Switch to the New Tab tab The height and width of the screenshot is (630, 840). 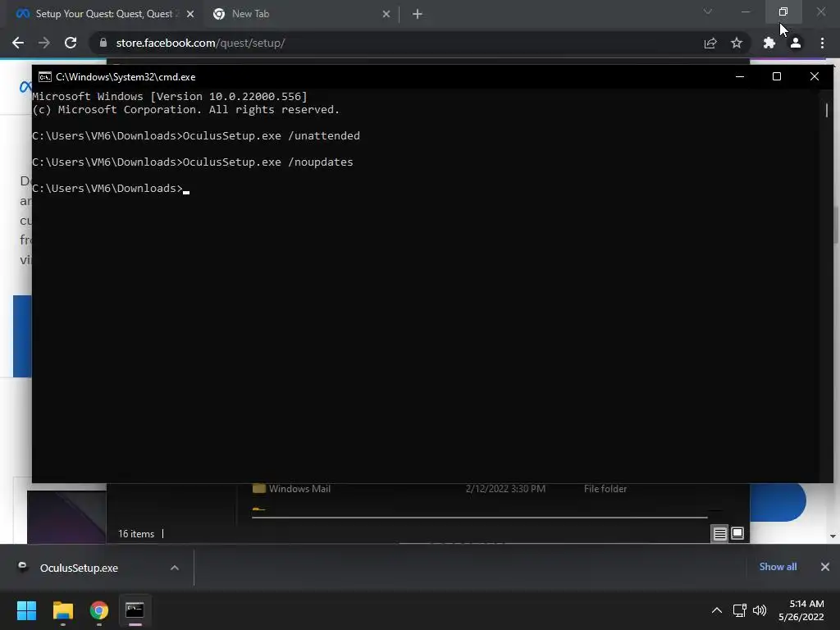[x=301, y=14]
